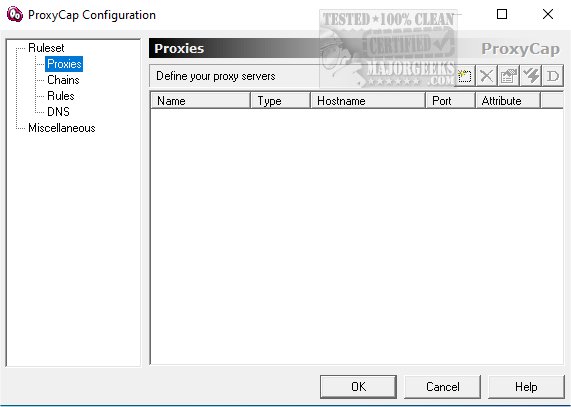Click the Port column header
Image resolution: width=571 pixels, height=407 pixels.
point(450,100)
